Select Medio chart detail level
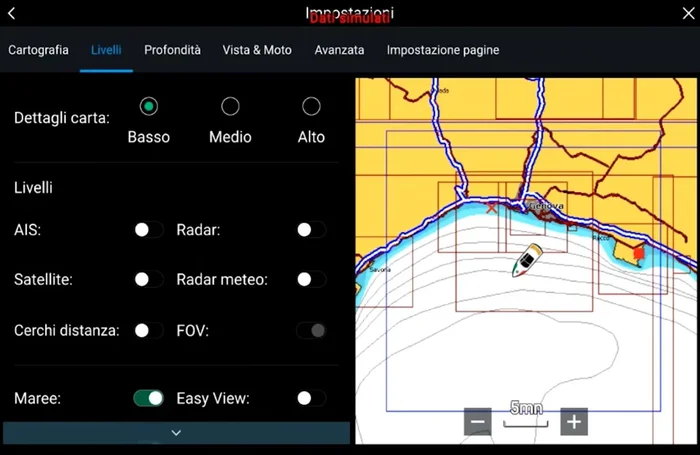 (230, 106)
